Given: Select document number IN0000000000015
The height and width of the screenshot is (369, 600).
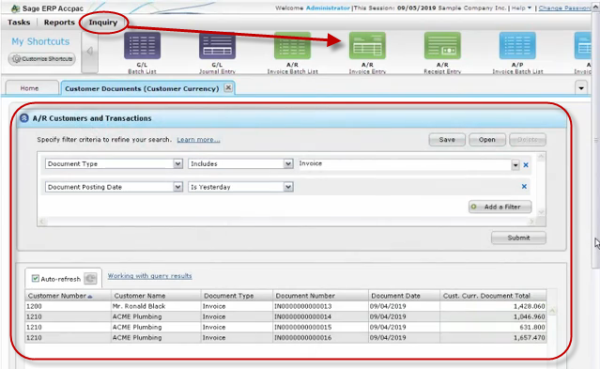Looking at the screenshot, I should coord(320,327).
